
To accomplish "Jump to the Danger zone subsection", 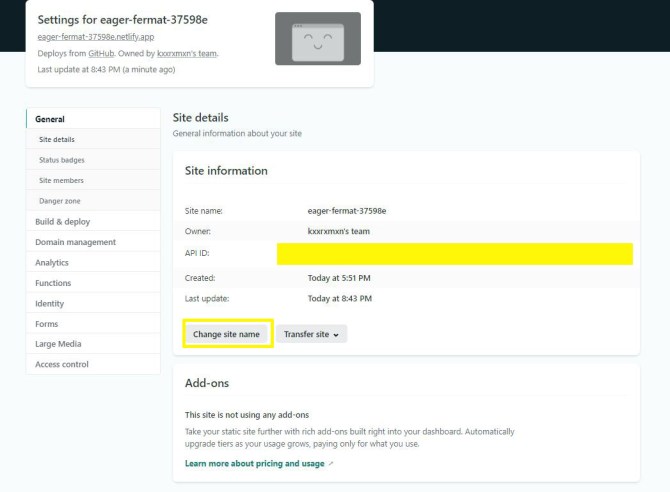I will pos(93,201).
